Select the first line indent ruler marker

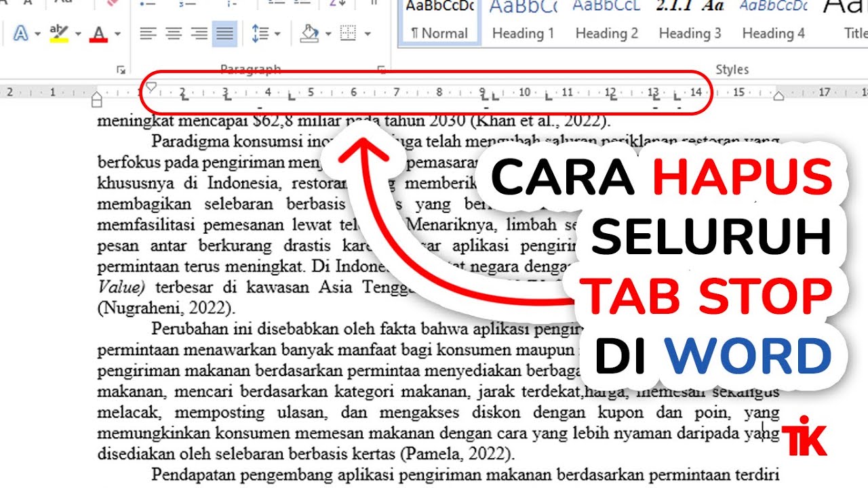click(x=151, y=87)
